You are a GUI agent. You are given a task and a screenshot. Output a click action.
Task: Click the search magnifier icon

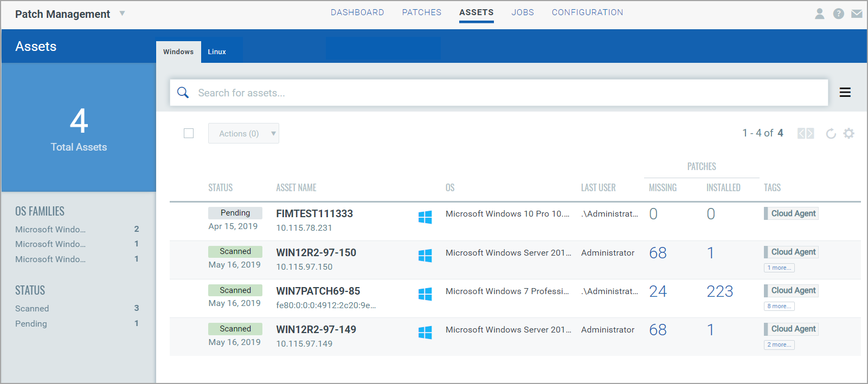click(183, 93)
